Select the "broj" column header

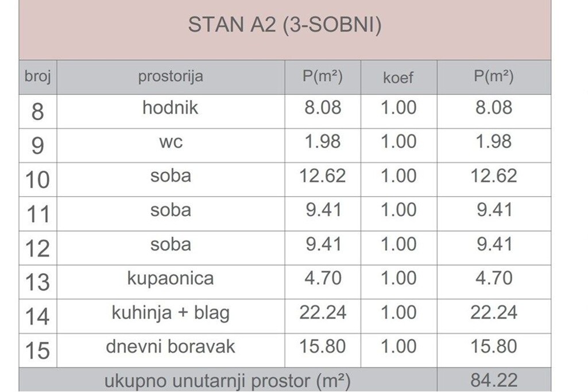38,77
